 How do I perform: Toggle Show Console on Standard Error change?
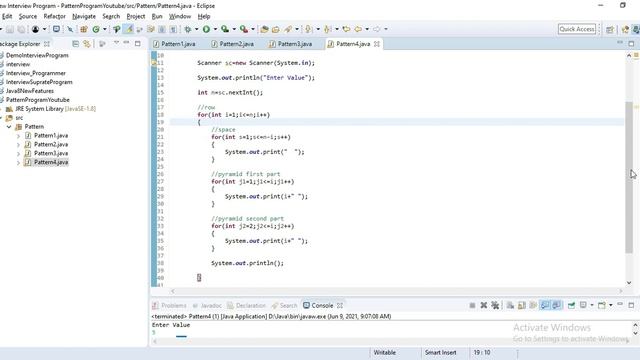556,305
